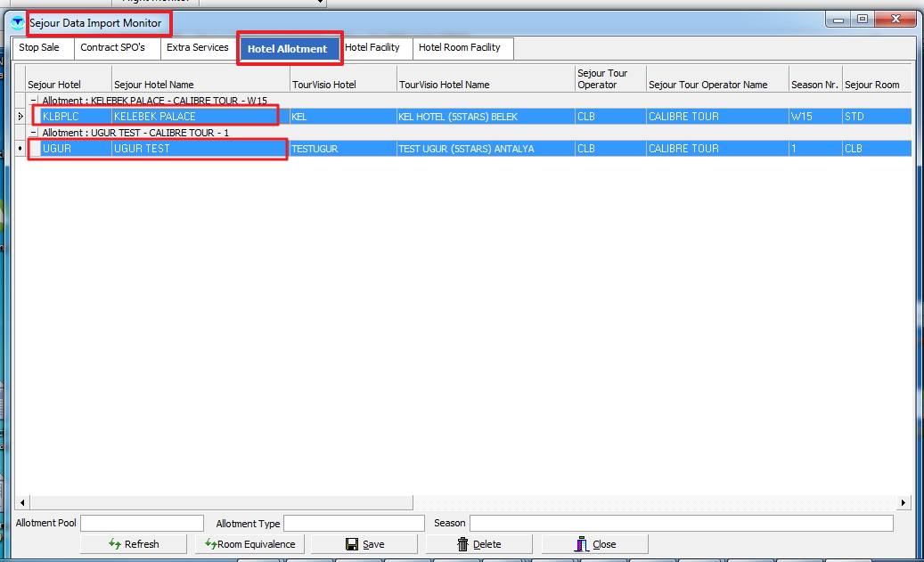Open the Contract SPO's tab

113,48
